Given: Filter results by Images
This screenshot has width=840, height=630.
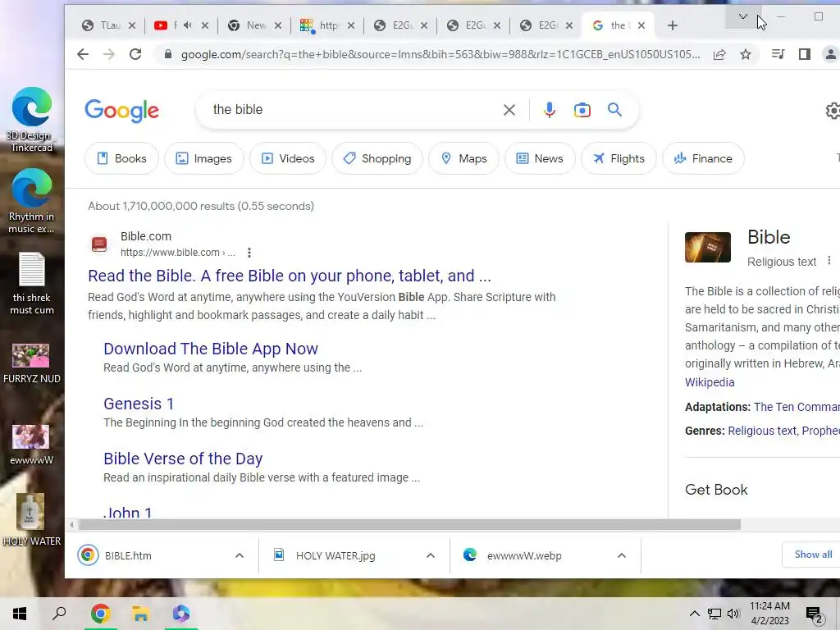Looking at the screenshot, I should pos(204,158).
